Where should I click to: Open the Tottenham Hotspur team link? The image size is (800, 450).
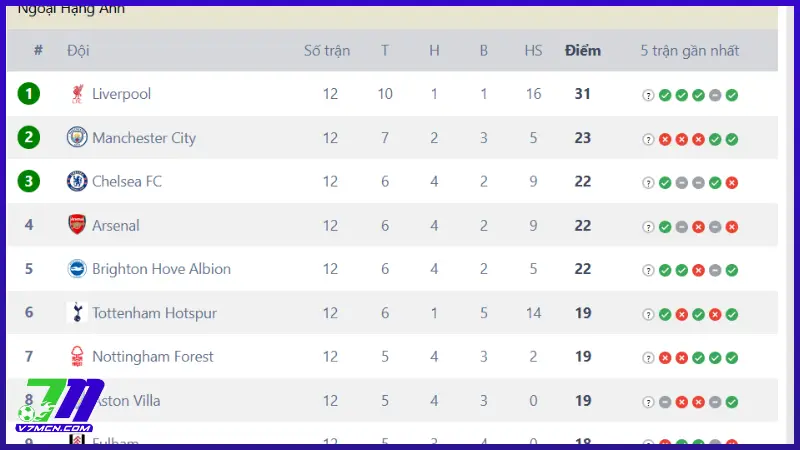tap(154, 313)
